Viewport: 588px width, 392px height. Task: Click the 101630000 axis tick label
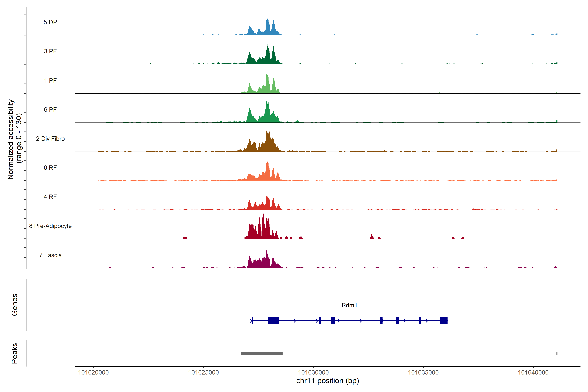[x=313, y=372]
